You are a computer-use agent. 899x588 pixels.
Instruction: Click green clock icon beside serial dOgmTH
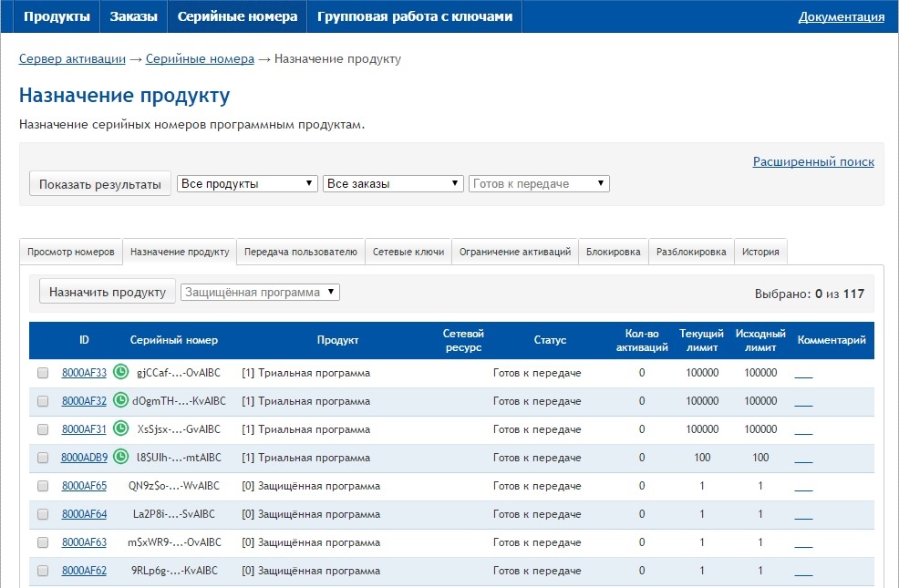click(x=120, y=401)
